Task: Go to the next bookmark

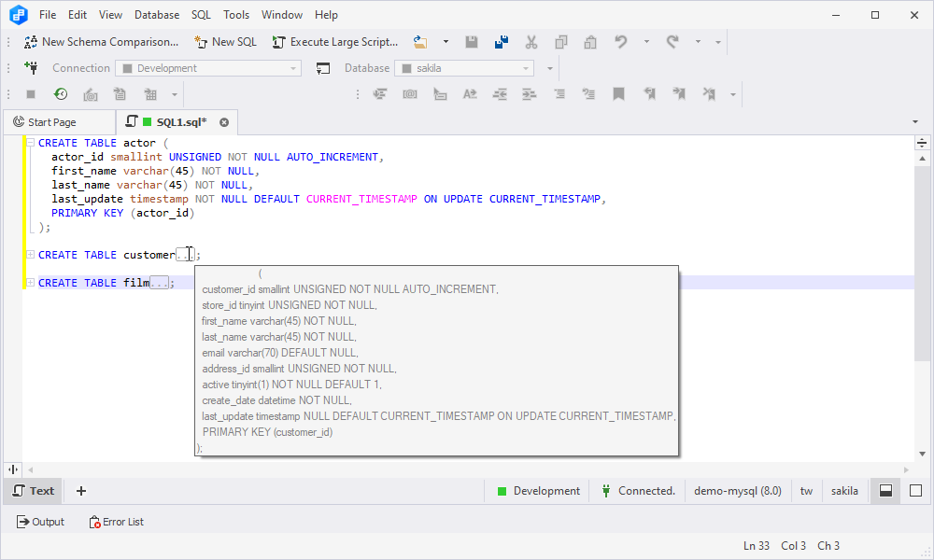Action: point(679,94)
